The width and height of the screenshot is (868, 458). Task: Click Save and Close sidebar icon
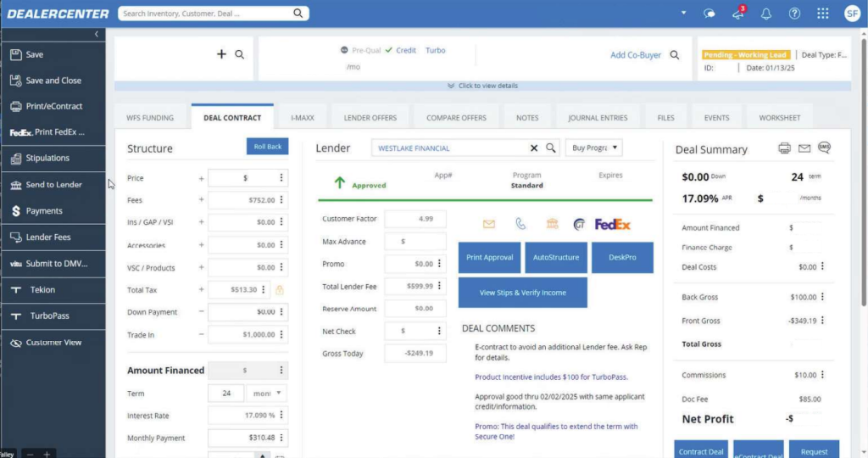point(15,81)
